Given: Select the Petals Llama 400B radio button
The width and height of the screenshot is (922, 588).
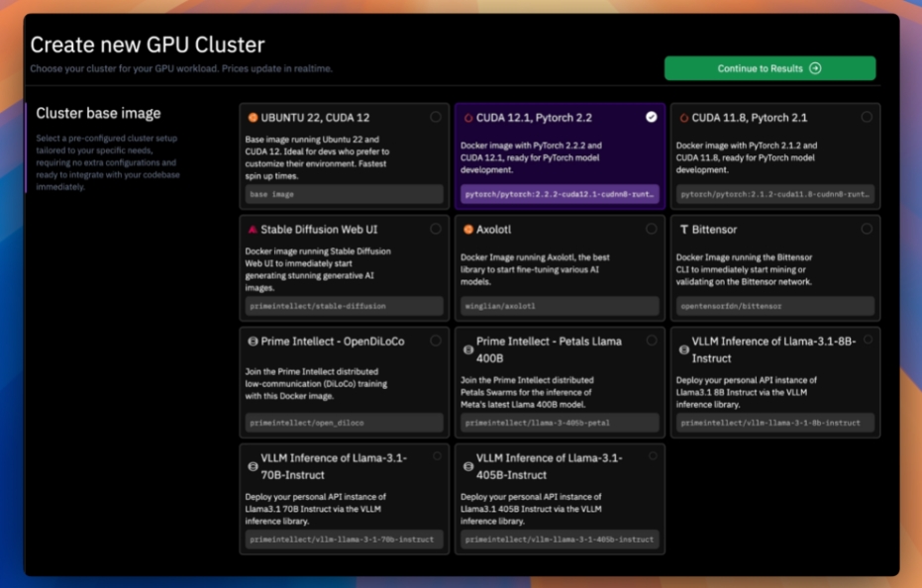Looking at the screenshot, I should [x=651, y=340].
